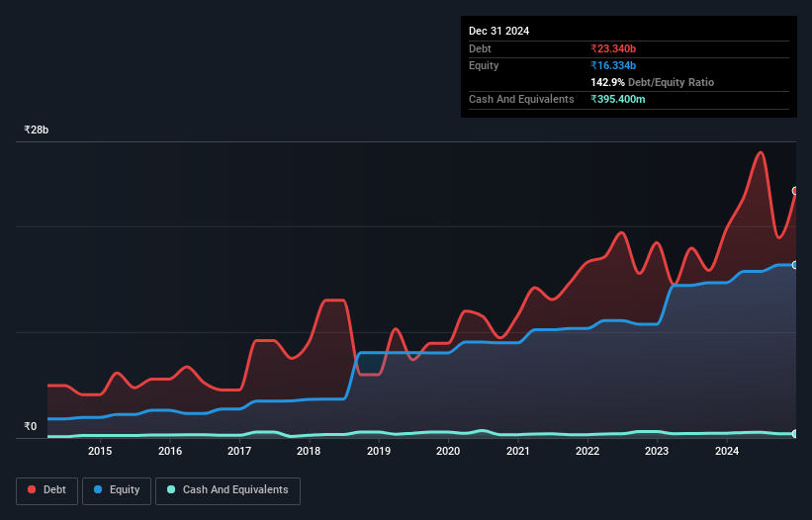
Task: Click the 2020 axis label
Action: pyautogui.click(x=448, y=451)
